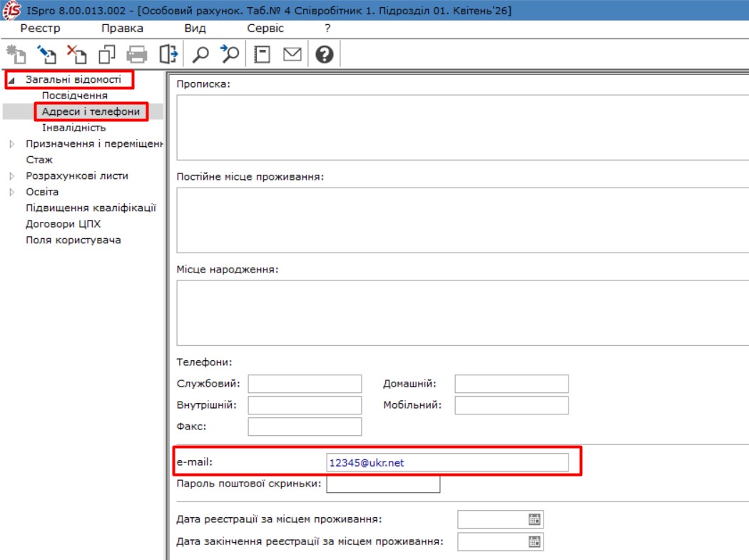The image size is (749, 560).
Task: Click the envelope mail toolbar icon
Action: point(292,54)
